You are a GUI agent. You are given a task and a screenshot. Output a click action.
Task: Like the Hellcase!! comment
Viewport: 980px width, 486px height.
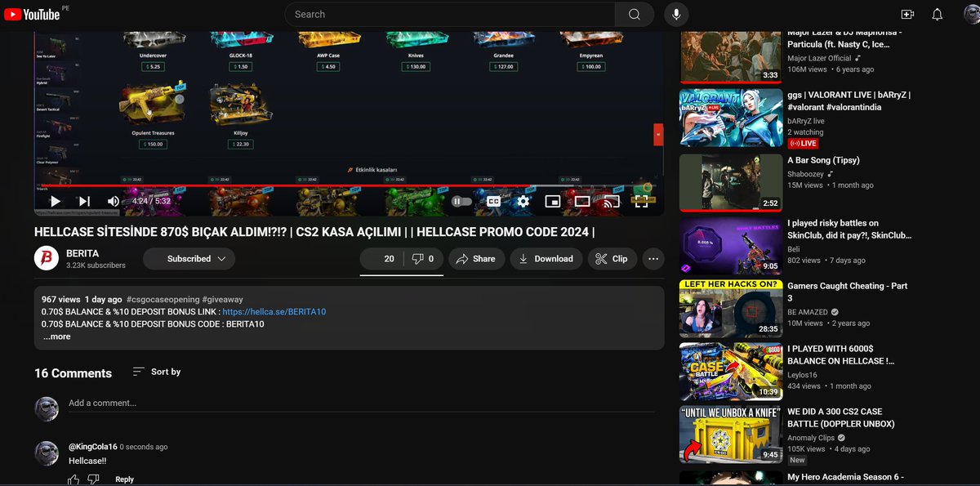click(74, 480)
